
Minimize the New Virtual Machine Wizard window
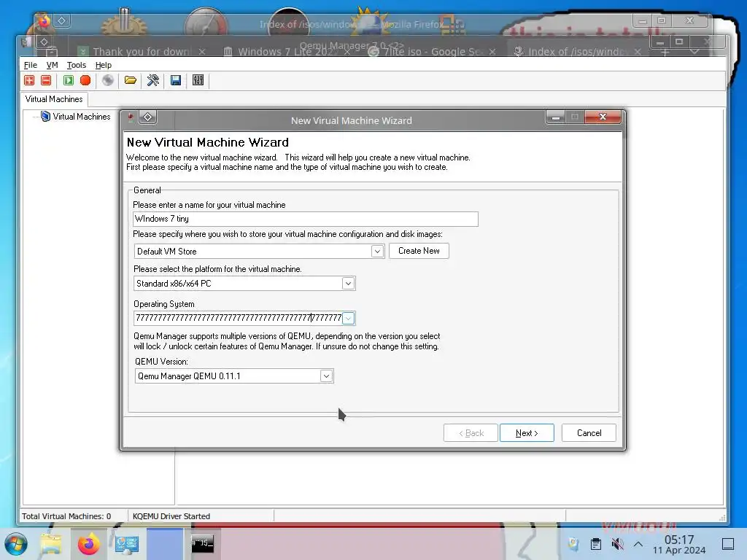pyautogui.click(x=555, y=117)
